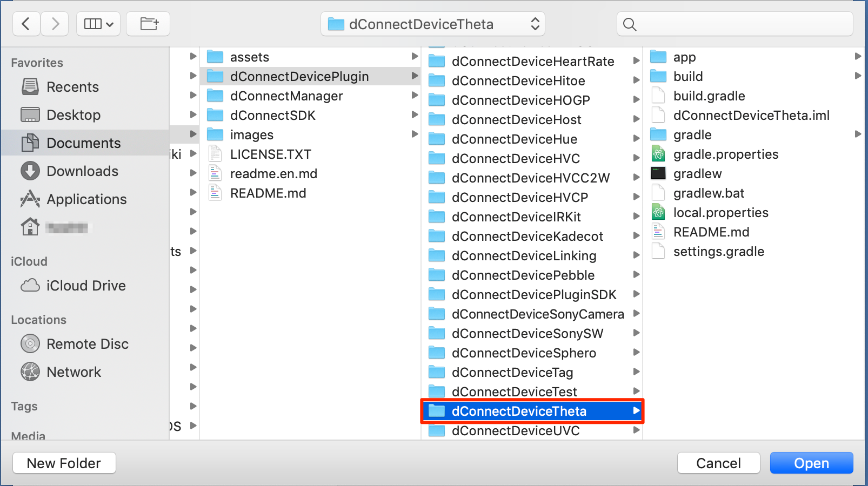Click the forward navigation arrow

[55, 24]
